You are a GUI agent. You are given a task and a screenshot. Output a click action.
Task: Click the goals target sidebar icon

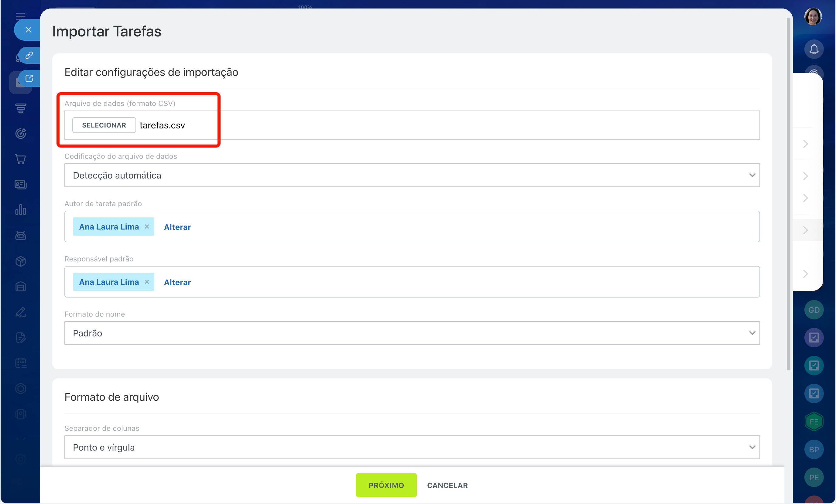[x=21, y=134]
